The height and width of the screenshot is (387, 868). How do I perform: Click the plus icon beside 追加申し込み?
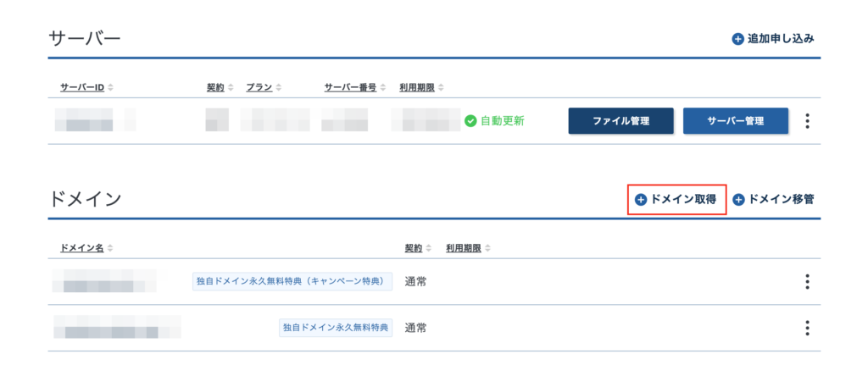click(737, 39)
